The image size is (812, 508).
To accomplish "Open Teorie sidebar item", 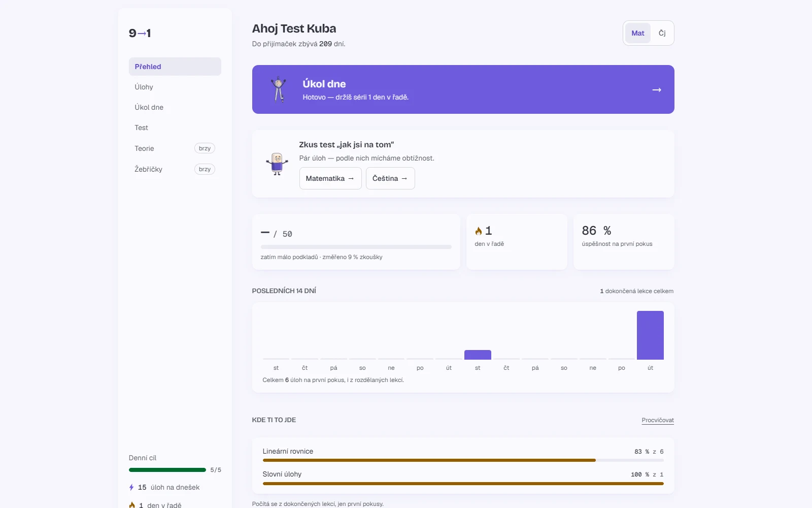I will coord(175,148).
